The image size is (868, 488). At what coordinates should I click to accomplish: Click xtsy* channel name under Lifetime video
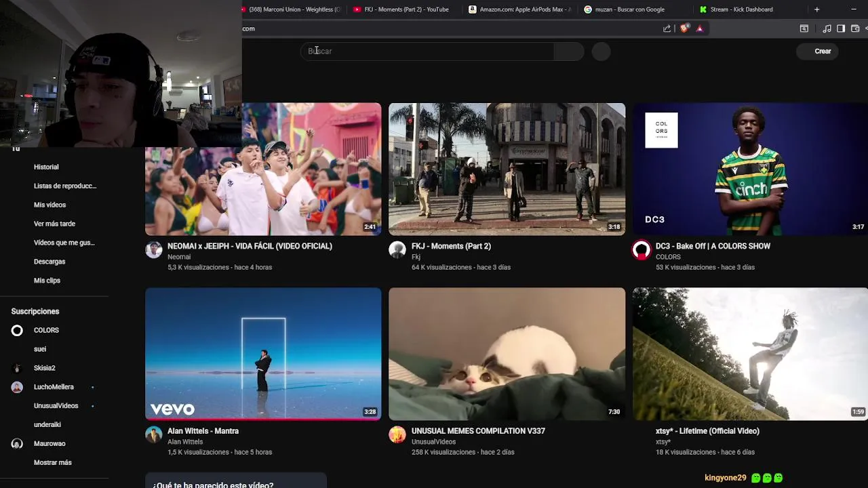tap(663, 442)
